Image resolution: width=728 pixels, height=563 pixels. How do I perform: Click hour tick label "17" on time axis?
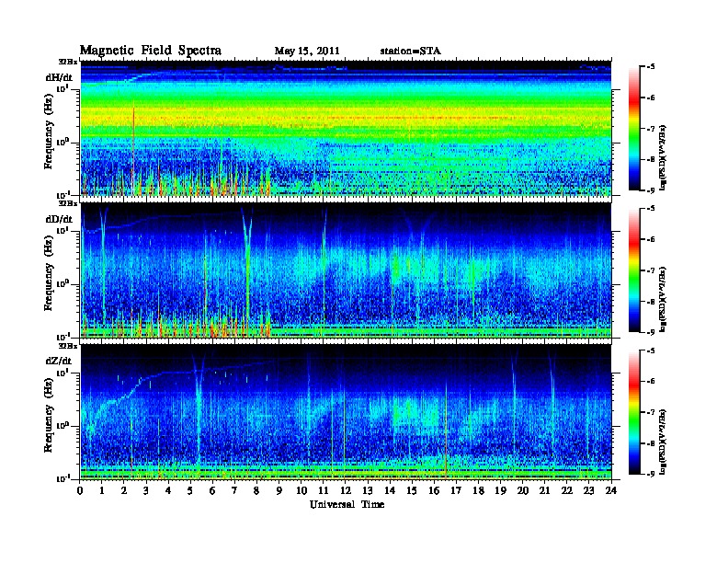456,490
